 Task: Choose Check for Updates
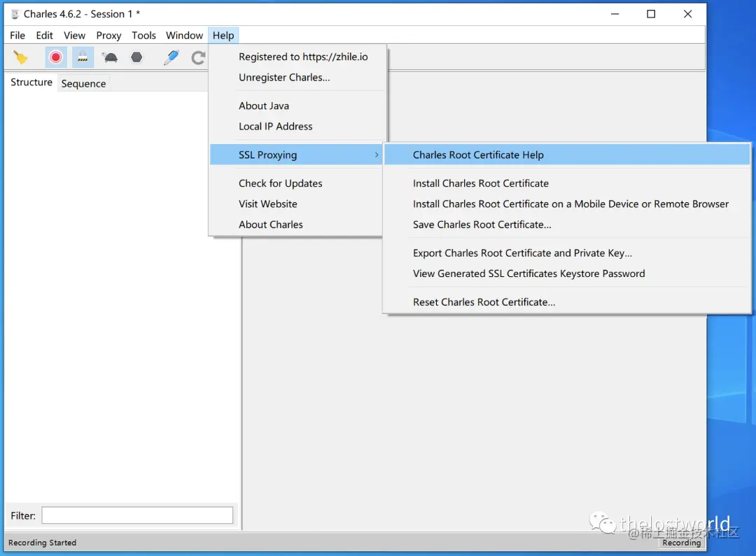(297, 183)
